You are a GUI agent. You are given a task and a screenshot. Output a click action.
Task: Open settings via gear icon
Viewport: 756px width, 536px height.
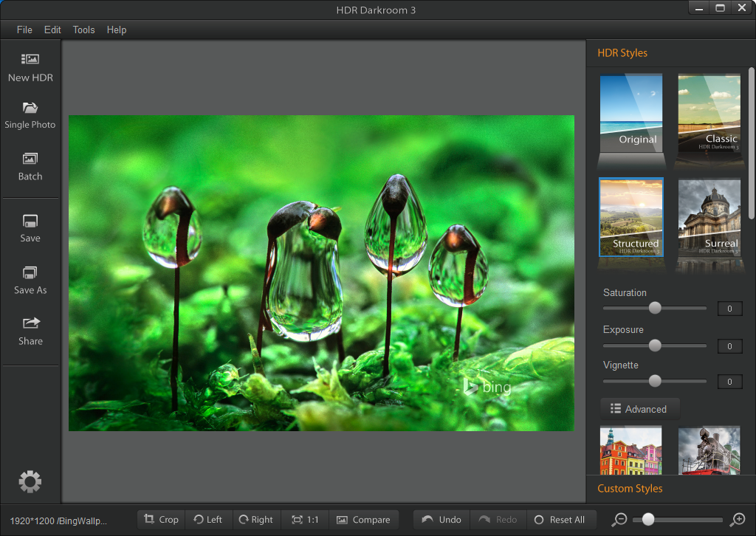tap(30, 482)
